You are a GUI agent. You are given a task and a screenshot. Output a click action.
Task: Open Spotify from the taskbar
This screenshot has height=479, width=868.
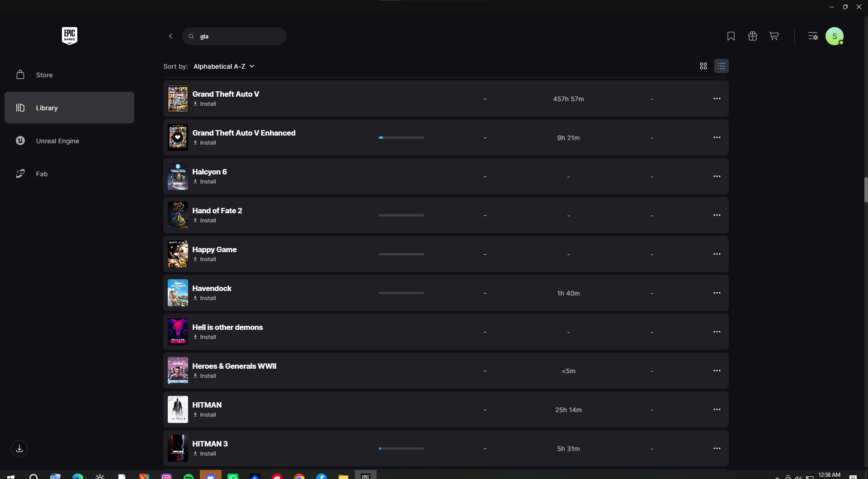coord(189,476)
